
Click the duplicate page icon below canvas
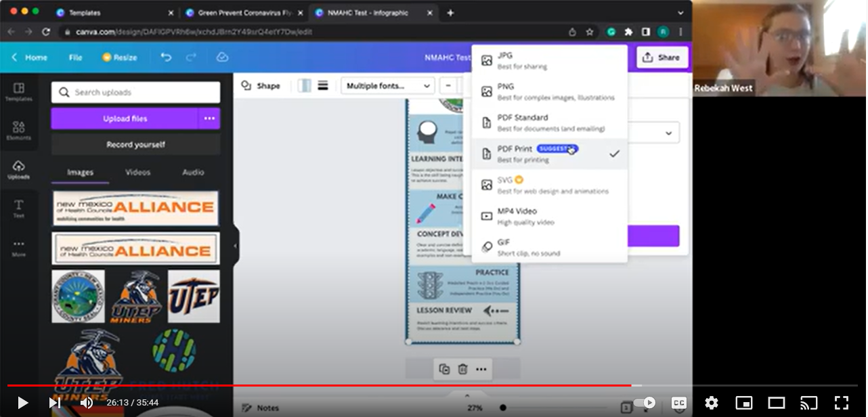click(444, 369)
